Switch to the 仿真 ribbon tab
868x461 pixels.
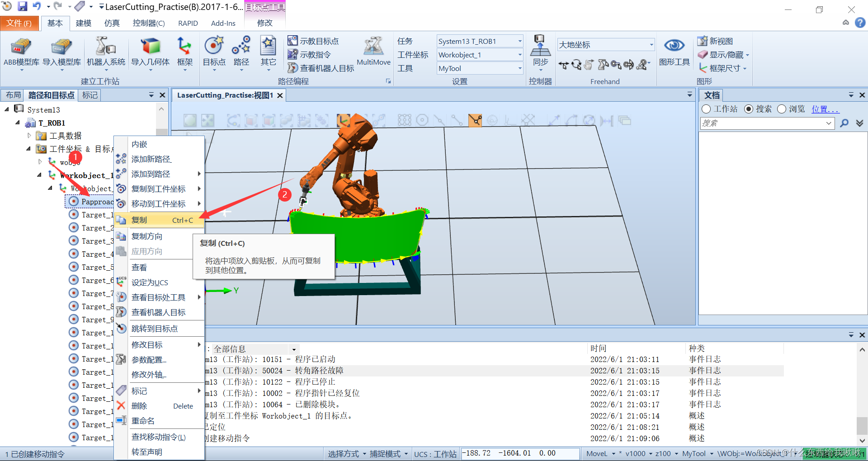pos(112,23)
